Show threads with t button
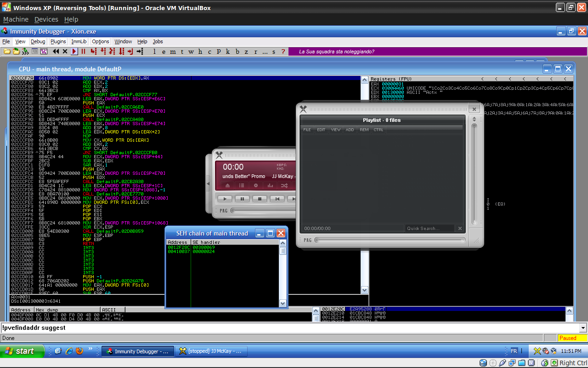Viewport: 588px width, 368px height. pos(182,52)
